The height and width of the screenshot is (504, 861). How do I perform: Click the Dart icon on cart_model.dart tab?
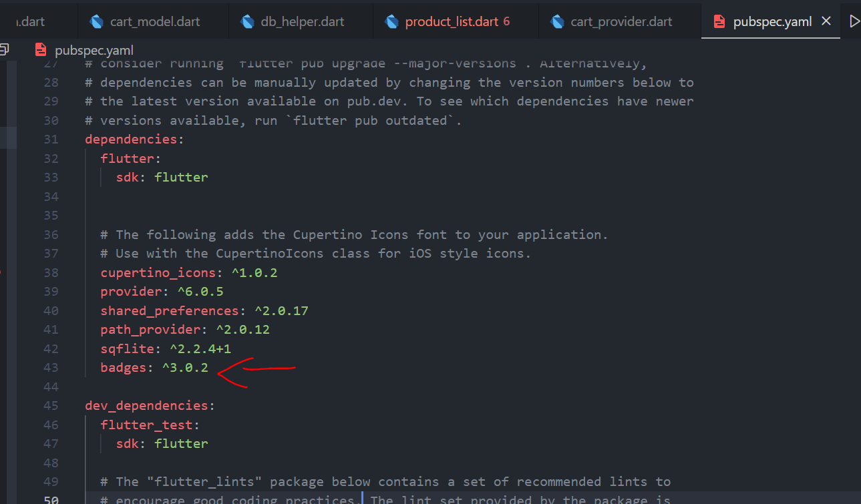(97, 21)
